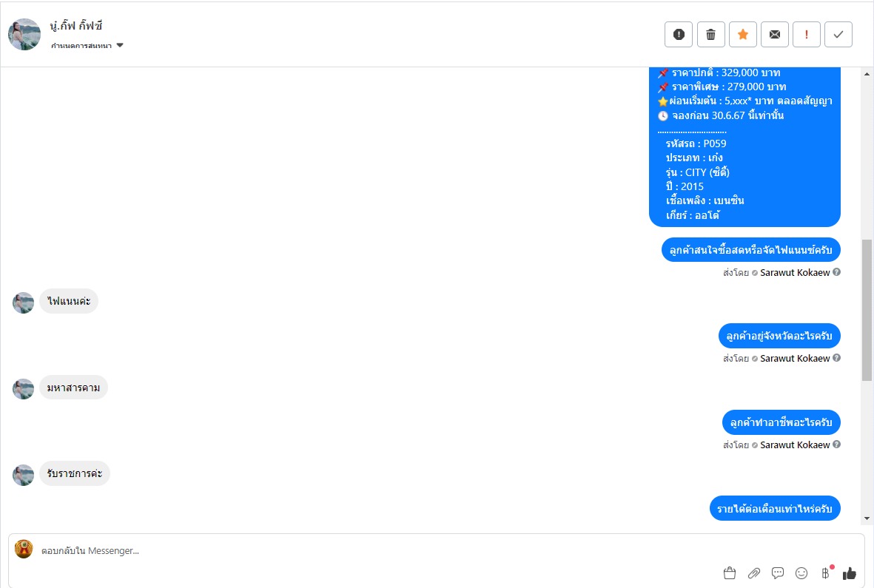Click the customer message รับราชการค่ะ
The height and width of the screenshot is (588, 874).
[75, 473]
